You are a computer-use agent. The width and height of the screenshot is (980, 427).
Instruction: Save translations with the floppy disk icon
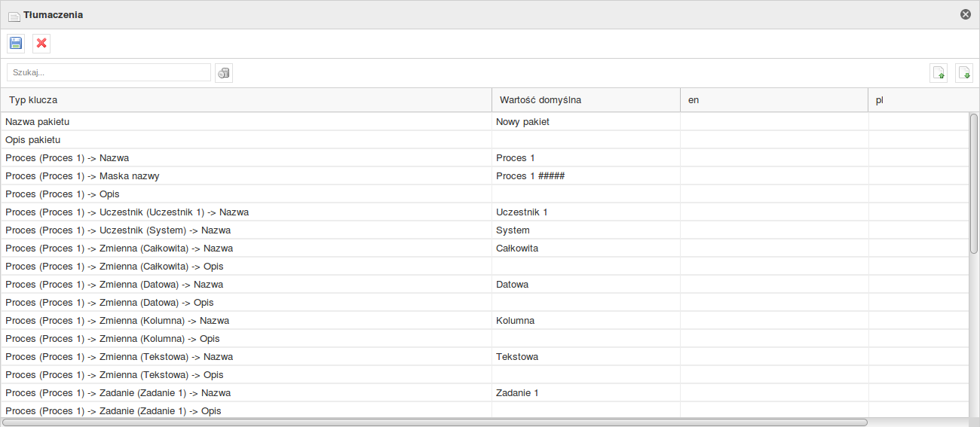point(16,44)
